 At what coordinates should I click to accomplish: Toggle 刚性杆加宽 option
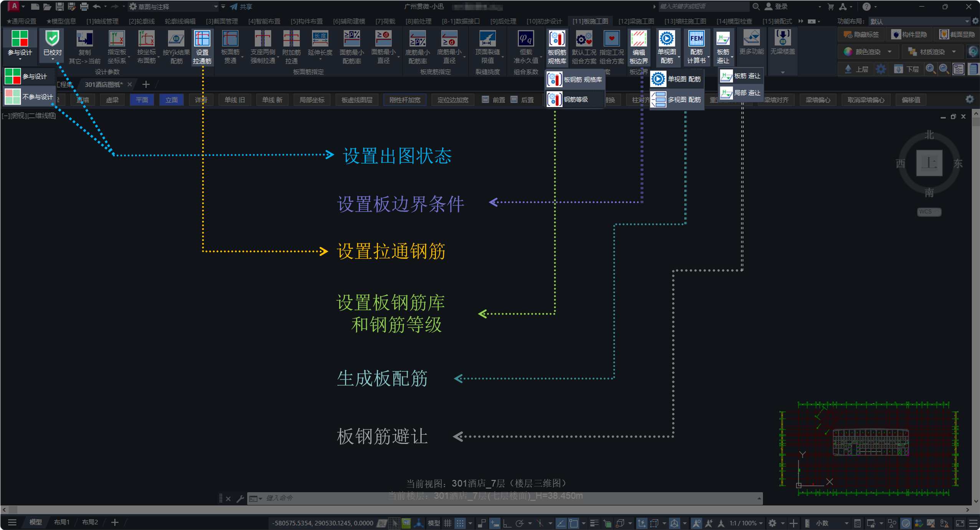coord(404,100)
